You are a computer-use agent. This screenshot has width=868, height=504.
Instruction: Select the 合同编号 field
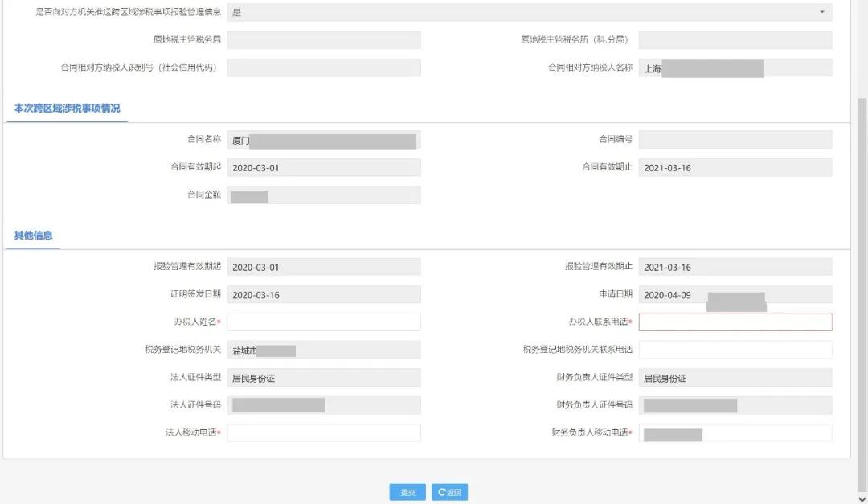[735, 139]
